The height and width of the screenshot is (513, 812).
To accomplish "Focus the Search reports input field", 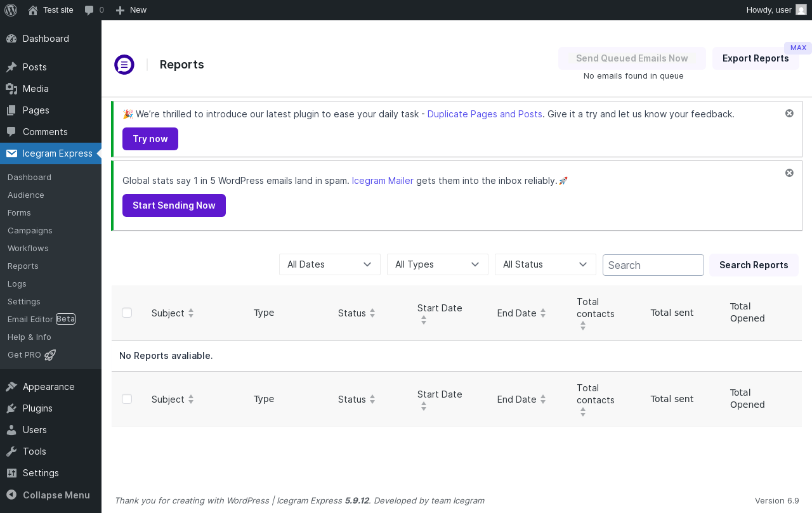I will [653, 265].
